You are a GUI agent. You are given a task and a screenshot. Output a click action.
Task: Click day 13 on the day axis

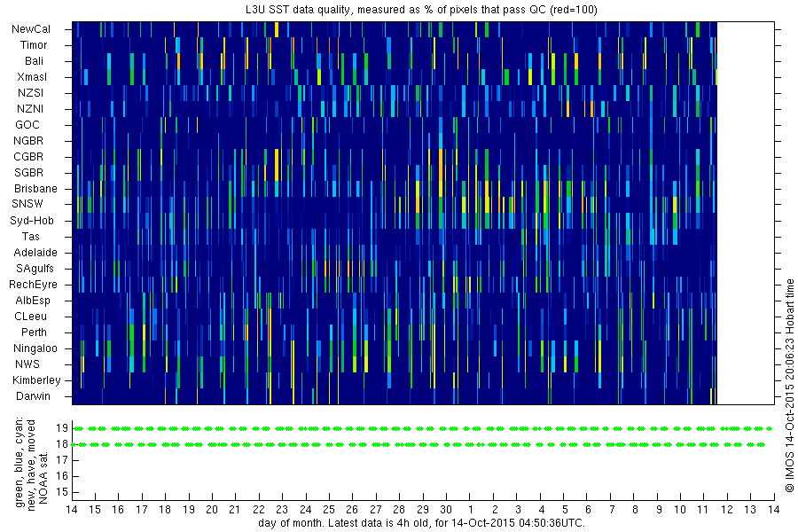click(750, 510)
